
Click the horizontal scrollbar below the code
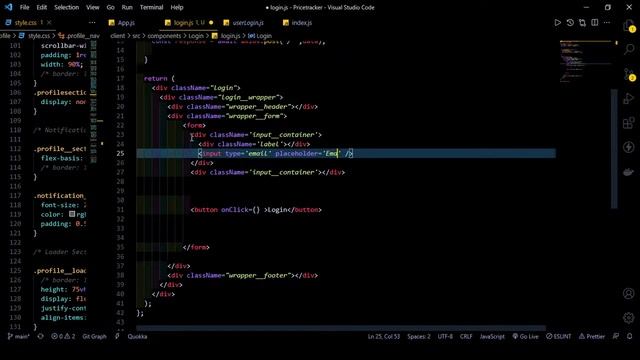pyautogui.click(x=341, y=328)
